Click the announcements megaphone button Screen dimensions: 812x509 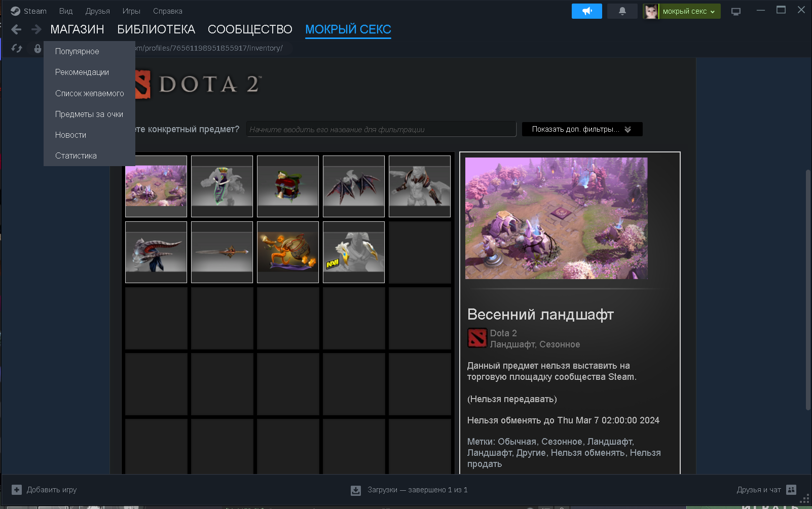587,11
